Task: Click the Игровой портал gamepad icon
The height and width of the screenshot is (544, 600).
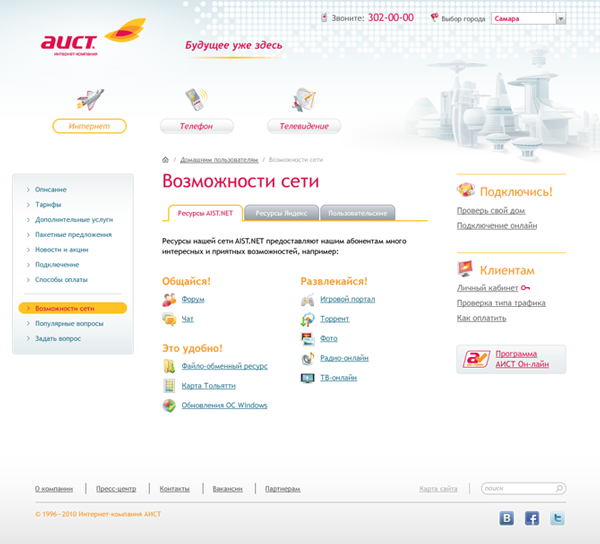Action: (308, 299)
